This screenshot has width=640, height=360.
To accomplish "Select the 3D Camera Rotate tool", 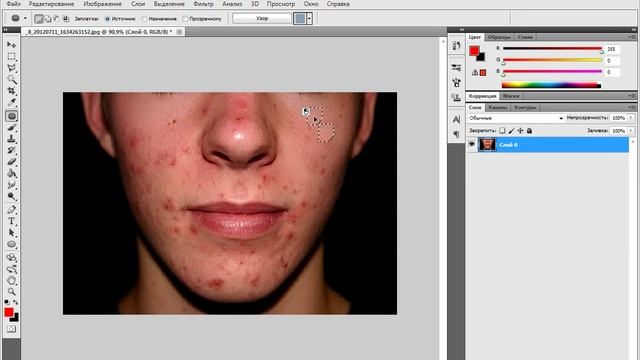I will tap(11, 269).
